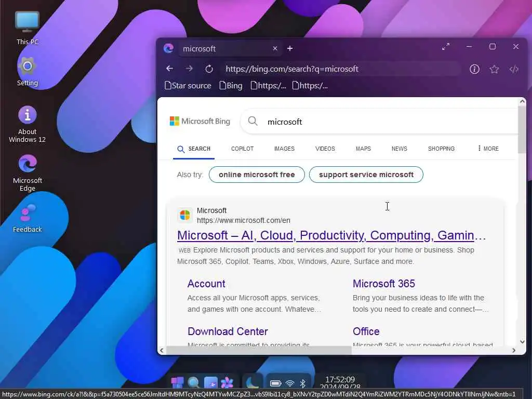
Task: Go forward in the browser
Action: 189,69
